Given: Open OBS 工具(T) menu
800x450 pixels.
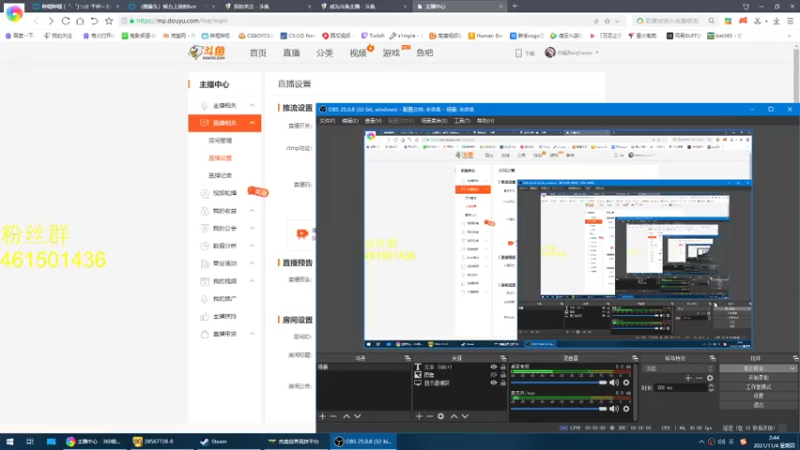Looking at the screenshot, I should pos(462,121).
